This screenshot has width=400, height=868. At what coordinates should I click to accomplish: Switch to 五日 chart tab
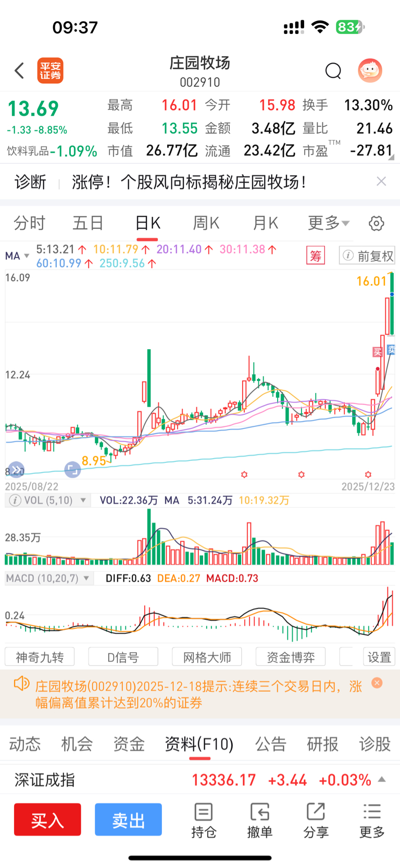pos(88,223)
